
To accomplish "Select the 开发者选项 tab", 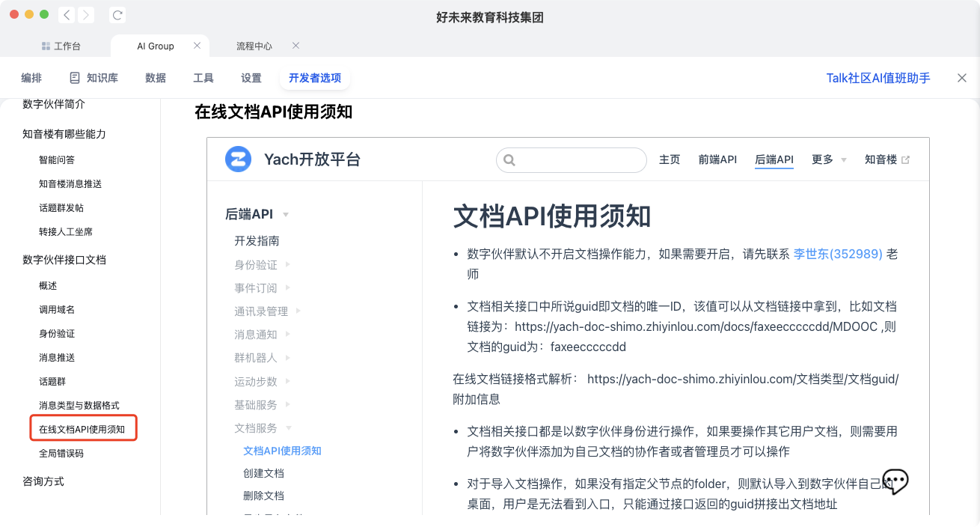I will click(x=315, y=78).
